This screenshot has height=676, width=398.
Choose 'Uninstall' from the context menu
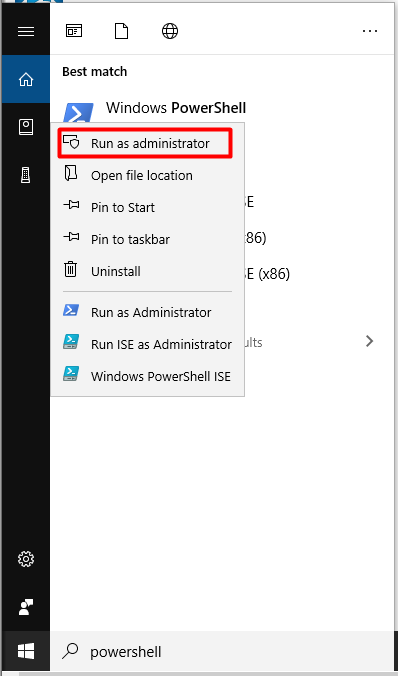147,271
